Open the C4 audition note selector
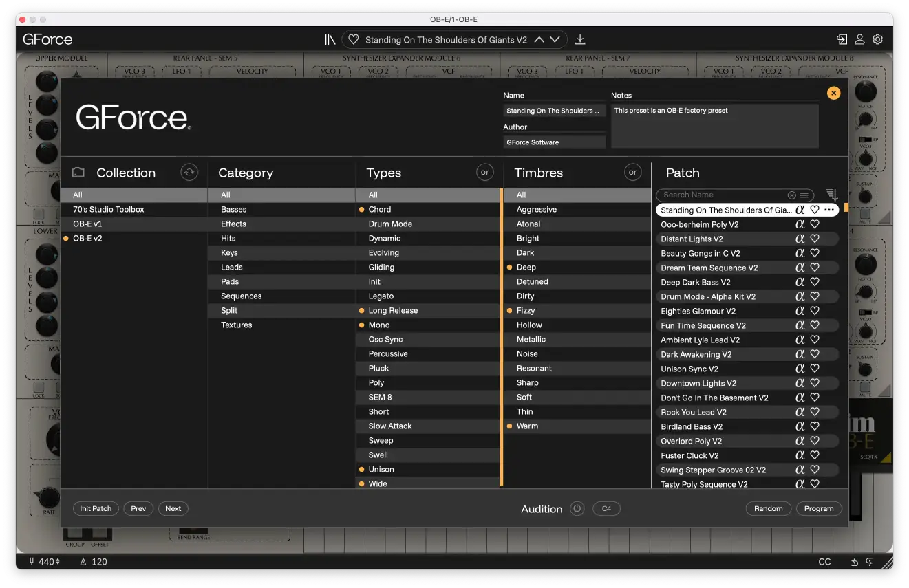Screen dimensions: 909x588 [606, 509]
